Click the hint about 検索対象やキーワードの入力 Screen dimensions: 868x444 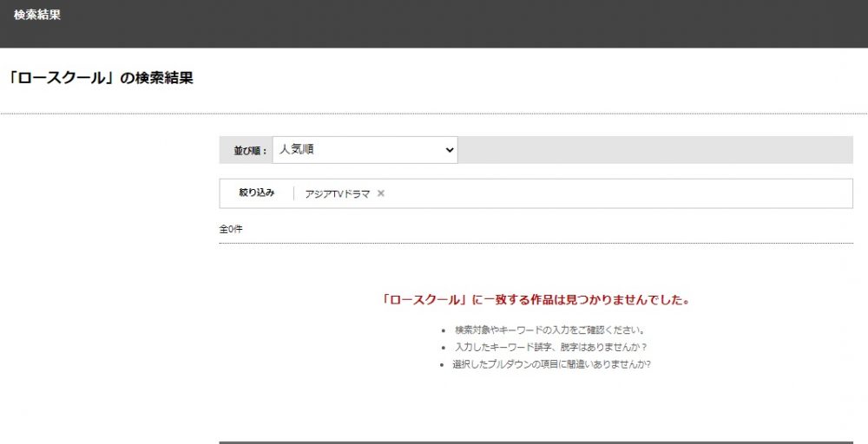pos(550,330)
